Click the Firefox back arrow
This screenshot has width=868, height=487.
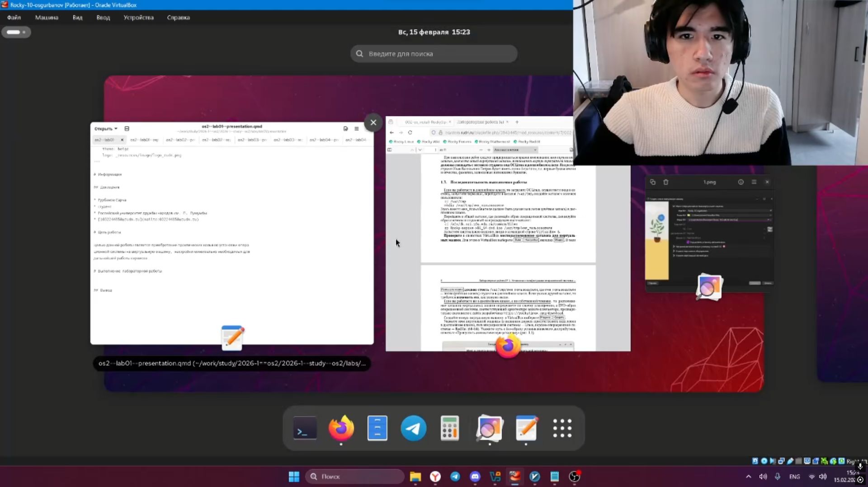tap(392, 132)
